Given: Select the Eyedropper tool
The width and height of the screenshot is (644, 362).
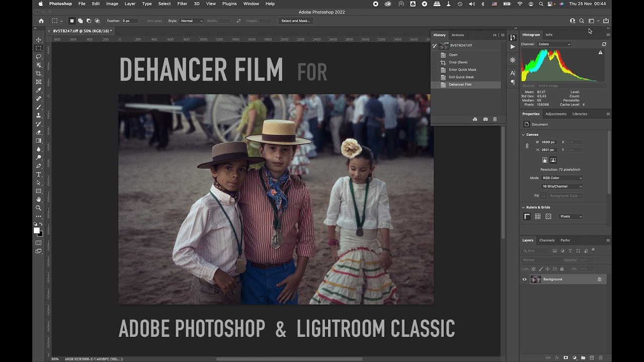Looking at the screenshot, I should point(38,90).
